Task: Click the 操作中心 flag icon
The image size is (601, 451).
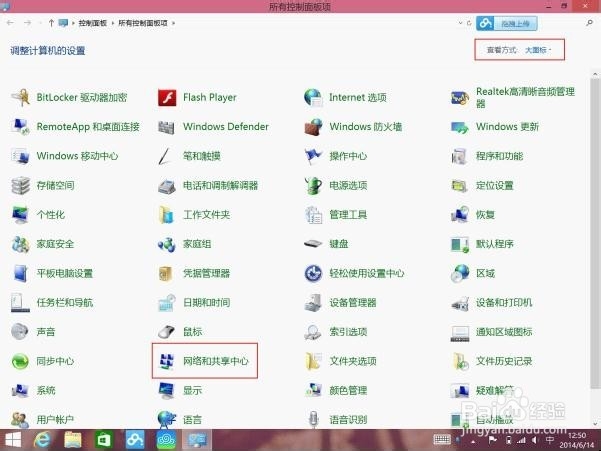Action: [x=313, y=156]
